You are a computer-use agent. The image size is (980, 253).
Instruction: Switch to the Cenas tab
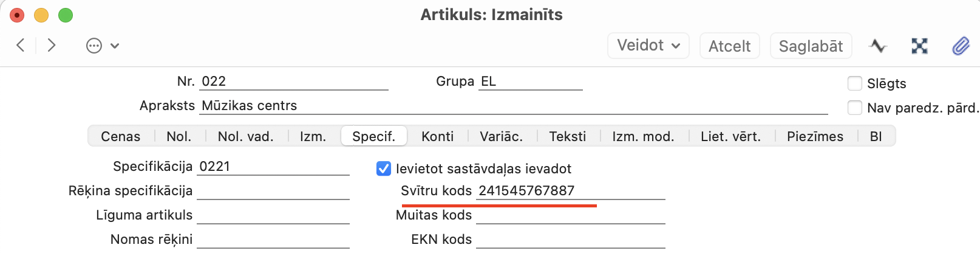click(x=120, y=136)
